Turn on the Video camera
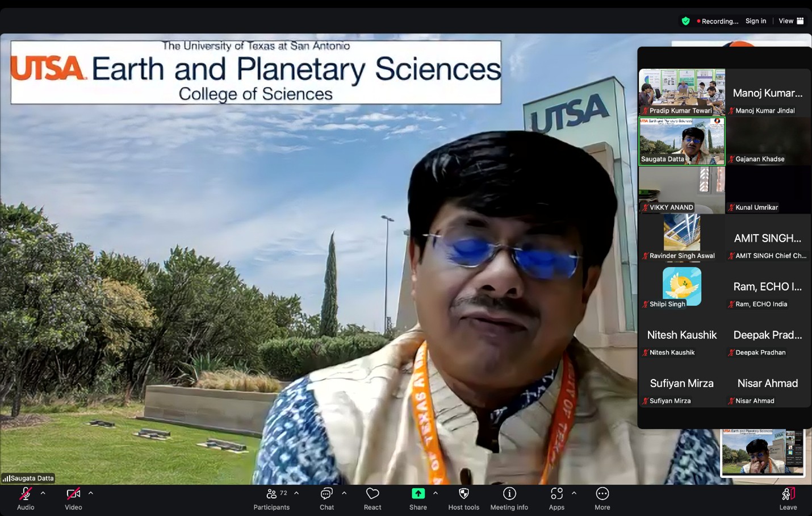812x516 pixels. click(73, 498)
